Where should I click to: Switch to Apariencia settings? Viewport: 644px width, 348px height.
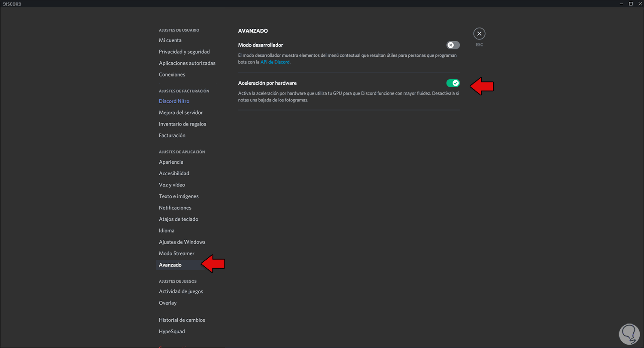click(x=171, y=162)
